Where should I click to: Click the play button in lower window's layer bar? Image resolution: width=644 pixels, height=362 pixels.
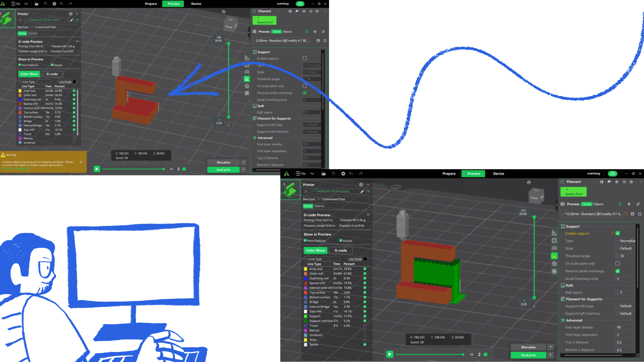[389, 354]
